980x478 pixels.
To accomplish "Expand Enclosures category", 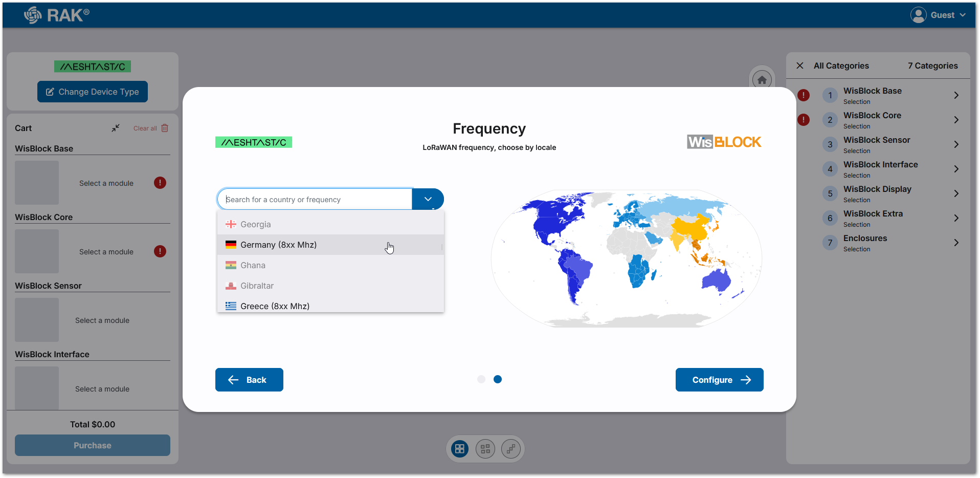I will [x=956, y=243].
